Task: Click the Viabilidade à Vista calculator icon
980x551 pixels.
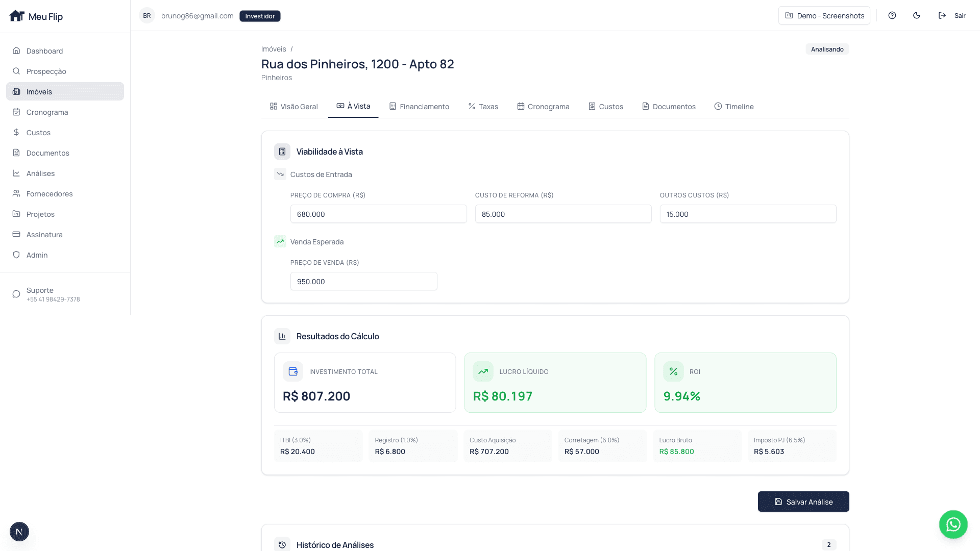Action: 282,152
